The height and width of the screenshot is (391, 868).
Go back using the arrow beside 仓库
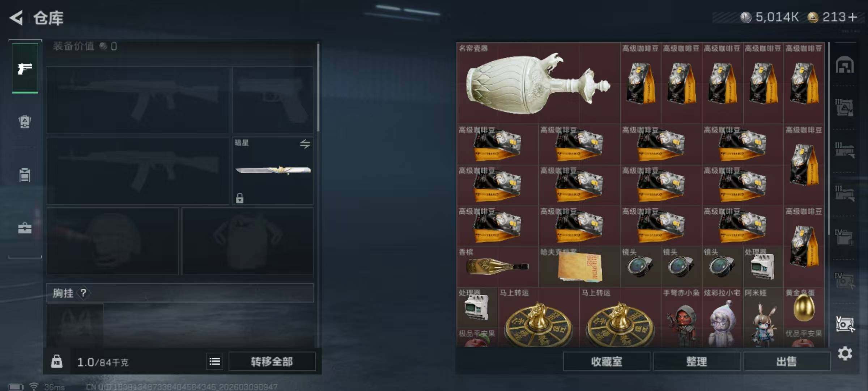tap(16, 18)
